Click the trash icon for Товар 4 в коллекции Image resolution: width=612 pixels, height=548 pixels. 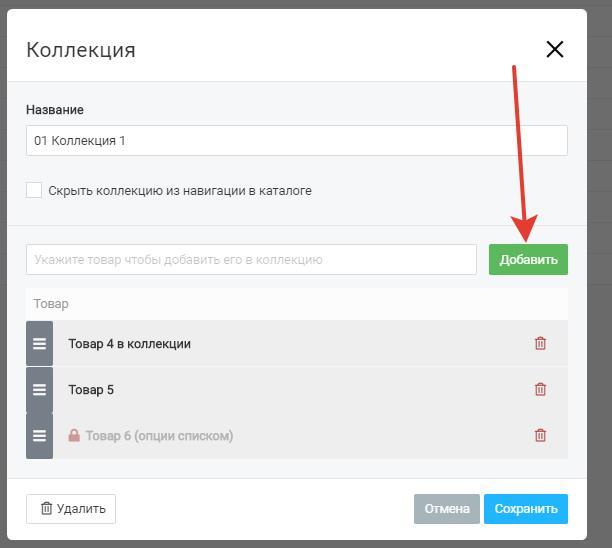point(540,343)
